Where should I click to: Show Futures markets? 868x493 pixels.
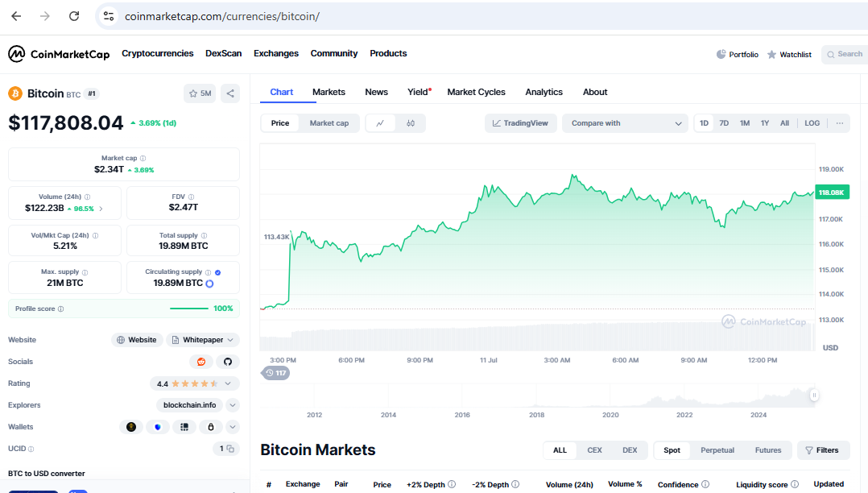pyautogui.click(x=768, y=450)
